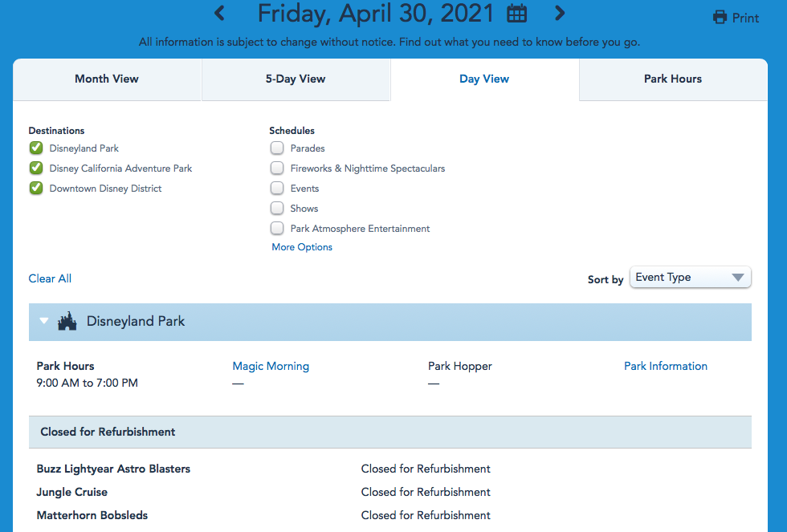Open the Park Hours tab
Image resolution: width=787 pixels, height=532 pixels.
tap(672, 79)
